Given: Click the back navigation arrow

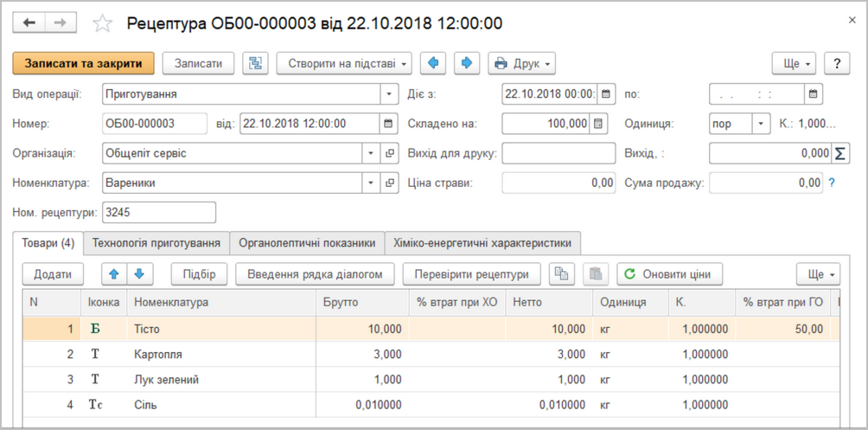Looking at the screenshot, I should click(28, 22).
